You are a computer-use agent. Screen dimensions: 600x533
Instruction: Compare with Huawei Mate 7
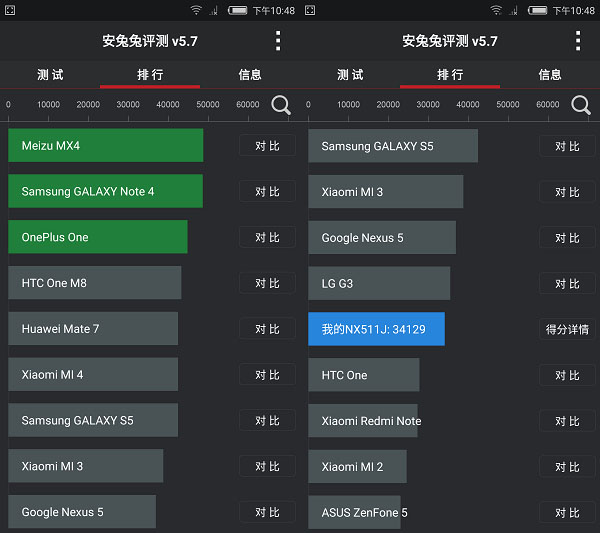[267, 329]
